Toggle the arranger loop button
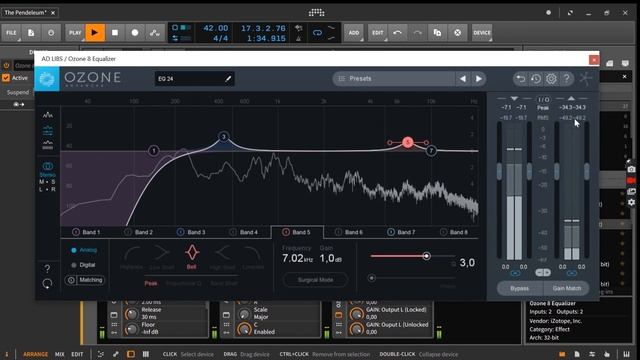The height and width of the screenshot is (360, 640). click(317, 33)
